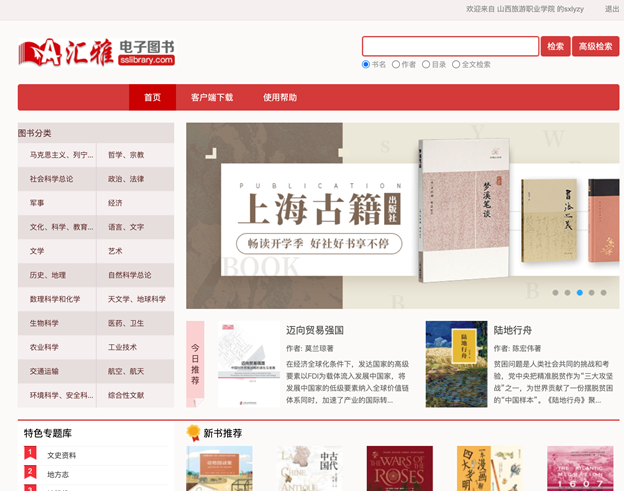Select the active third banner dot
Viewport: 624px width, 491px height.
580,293
